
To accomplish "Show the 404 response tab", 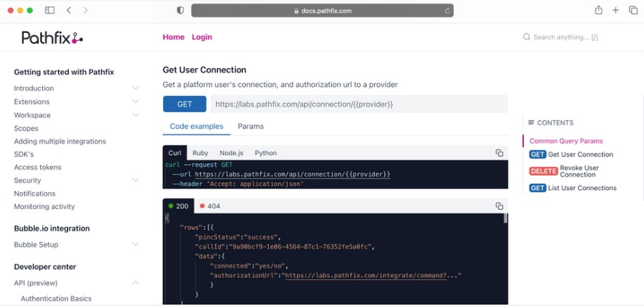I will click(210, 206).
